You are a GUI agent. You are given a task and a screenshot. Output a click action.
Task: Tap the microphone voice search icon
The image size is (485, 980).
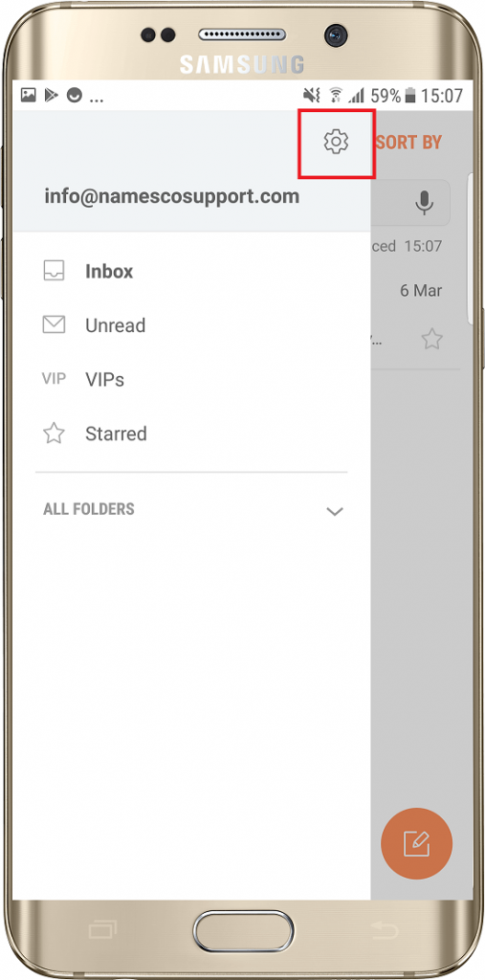tap(425, 202)
